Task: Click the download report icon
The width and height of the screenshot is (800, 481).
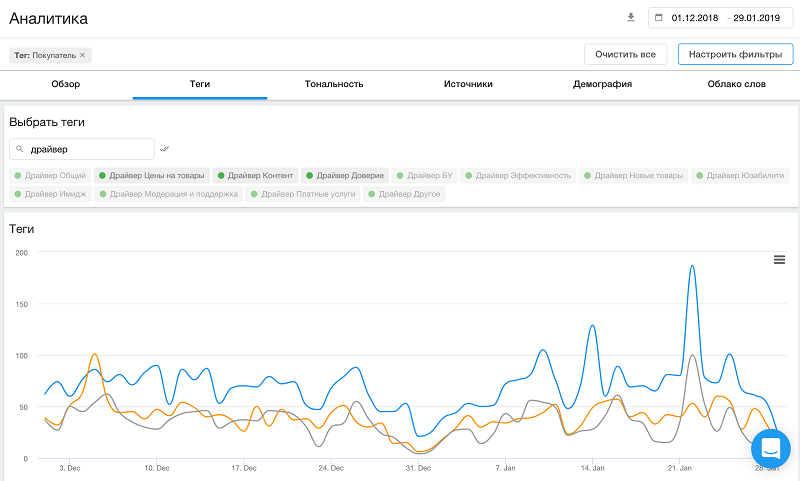Action: pos(631,18)
